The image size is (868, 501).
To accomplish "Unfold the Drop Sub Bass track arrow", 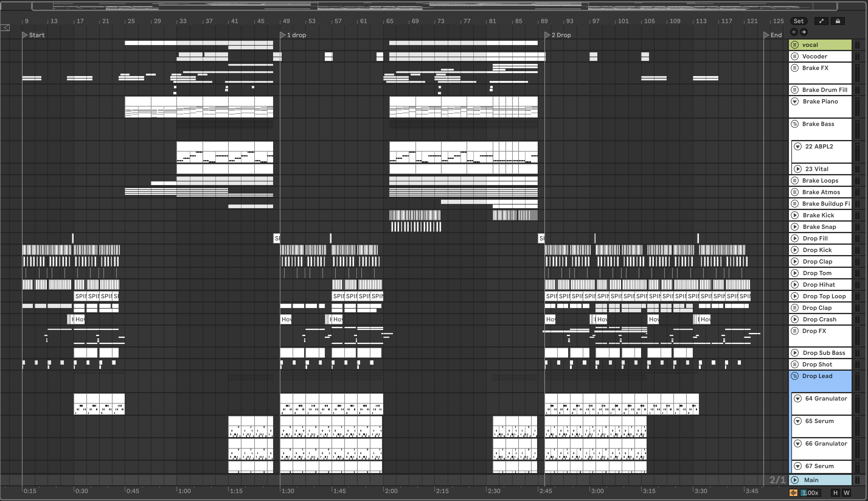I will (794, 353).
